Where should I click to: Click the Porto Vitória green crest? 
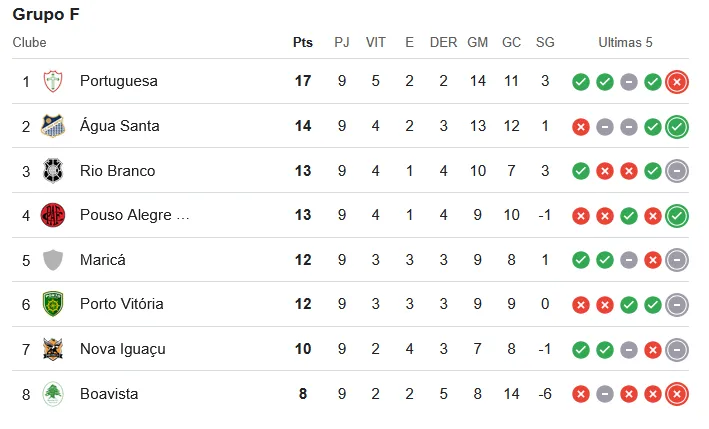(x=53, y=304)
